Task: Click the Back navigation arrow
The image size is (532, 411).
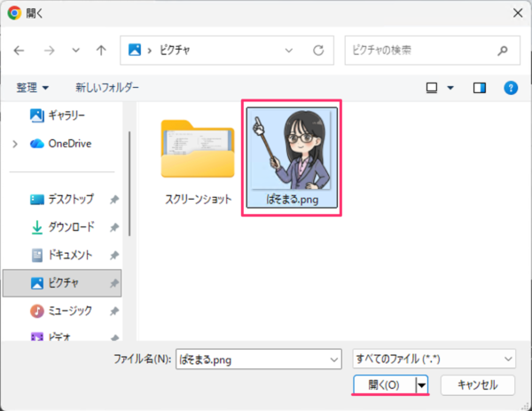Action: pos(20,51)
